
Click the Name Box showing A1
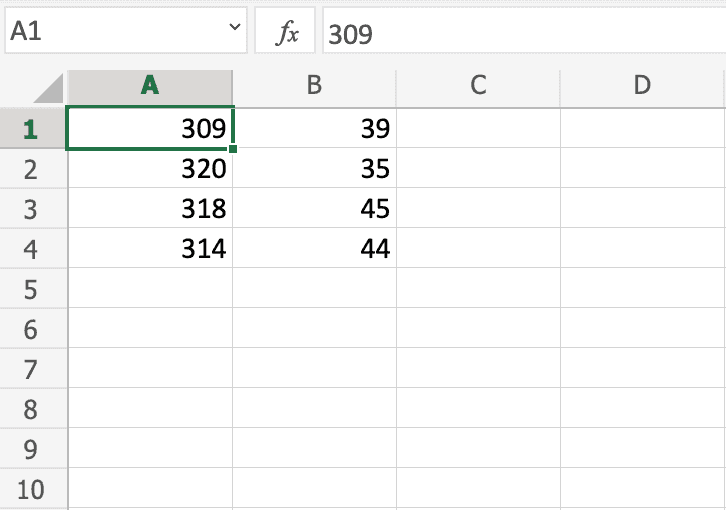pos(115,32)
